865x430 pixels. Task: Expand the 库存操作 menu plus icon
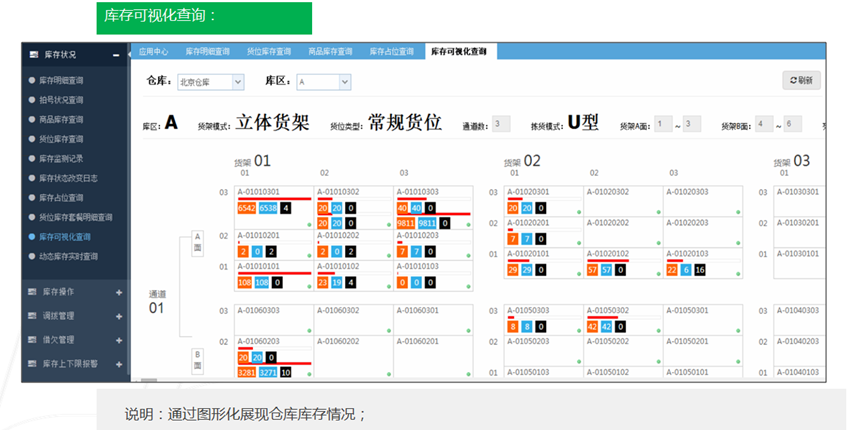pos(119,292)
